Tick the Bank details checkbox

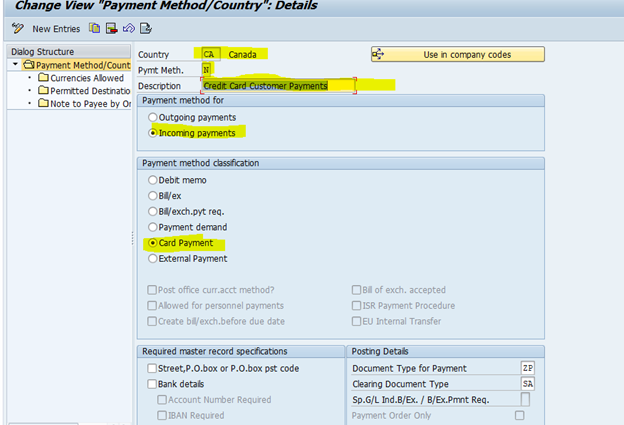151,384
